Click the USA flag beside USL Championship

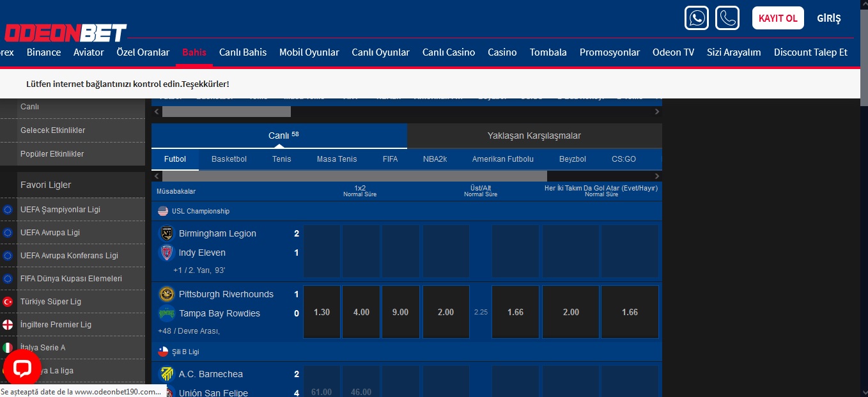pos(163,211)
